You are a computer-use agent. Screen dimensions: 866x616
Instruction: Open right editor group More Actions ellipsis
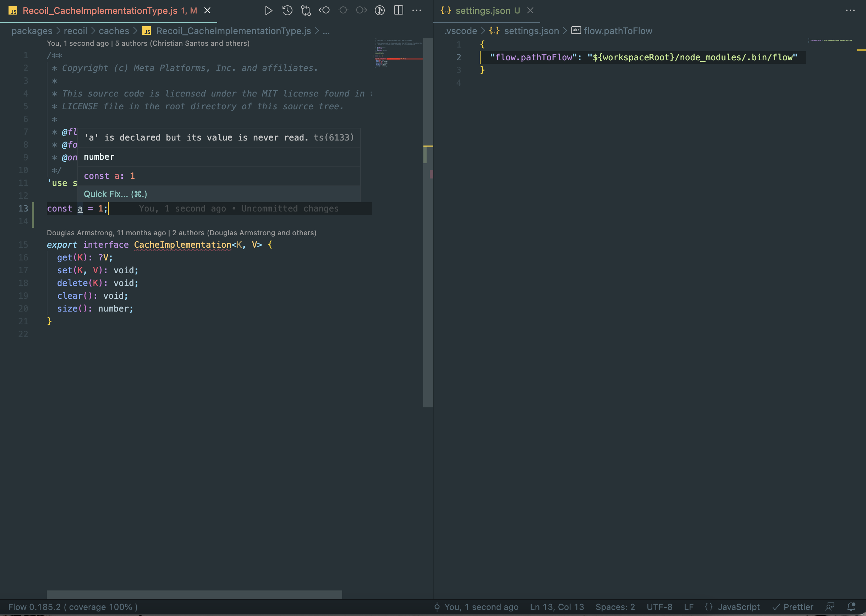pyautogui.click(x=850, y=11)
